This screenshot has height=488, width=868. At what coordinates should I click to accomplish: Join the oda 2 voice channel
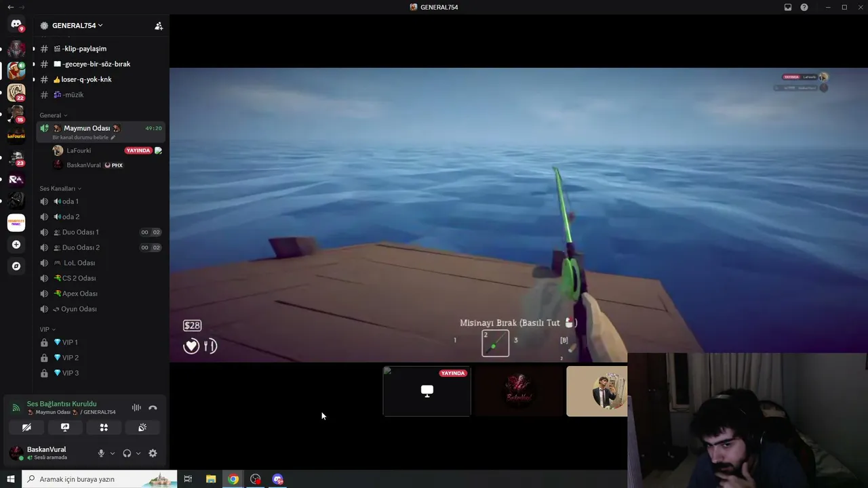tap(100, 217)
